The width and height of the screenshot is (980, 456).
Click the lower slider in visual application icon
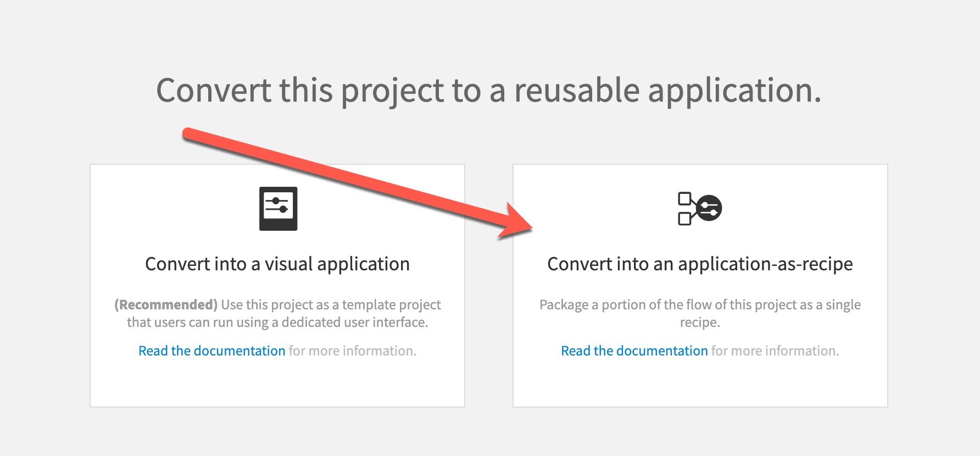[x=276, y=209]
